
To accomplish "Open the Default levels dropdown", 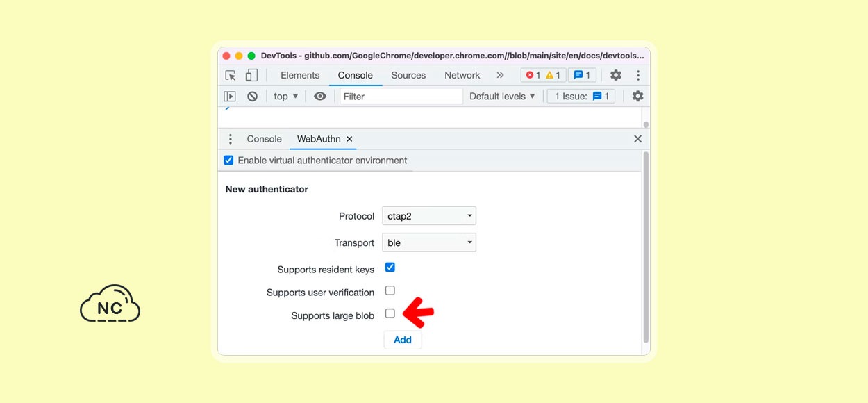I will [x=503, y=97].
